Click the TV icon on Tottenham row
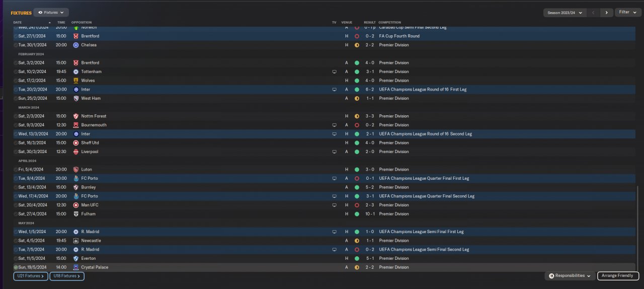This screenshot has height=289, width=644. 334,71
